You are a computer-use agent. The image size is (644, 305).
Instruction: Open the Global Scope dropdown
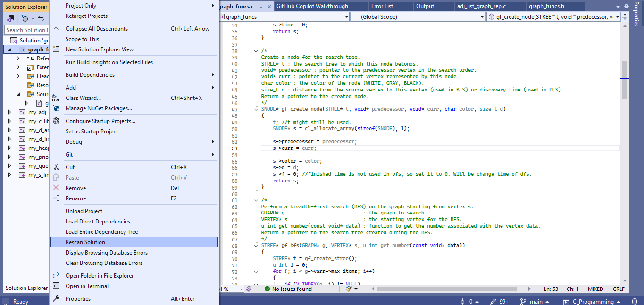481,17
